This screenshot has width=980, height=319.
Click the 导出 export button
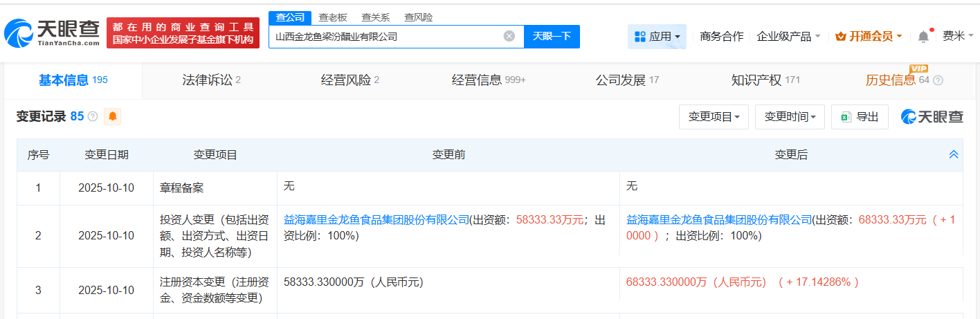point(860,117)
